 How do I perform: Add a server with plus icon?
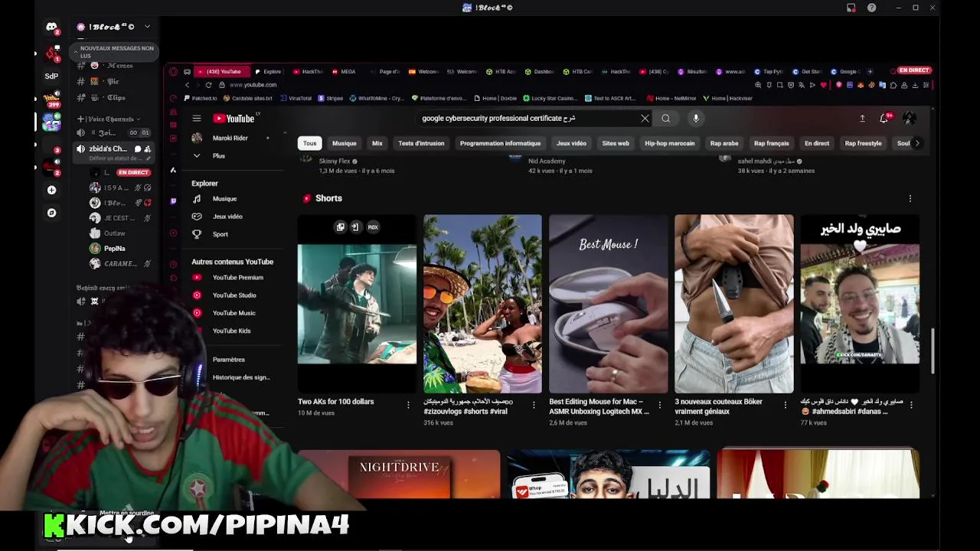51,190
